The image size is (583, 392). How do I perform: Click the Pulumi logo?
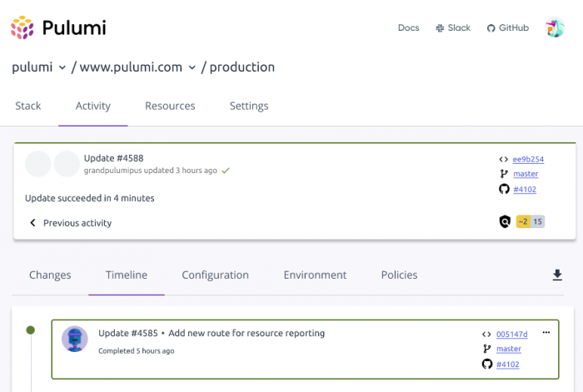click(x=58, y=27)
